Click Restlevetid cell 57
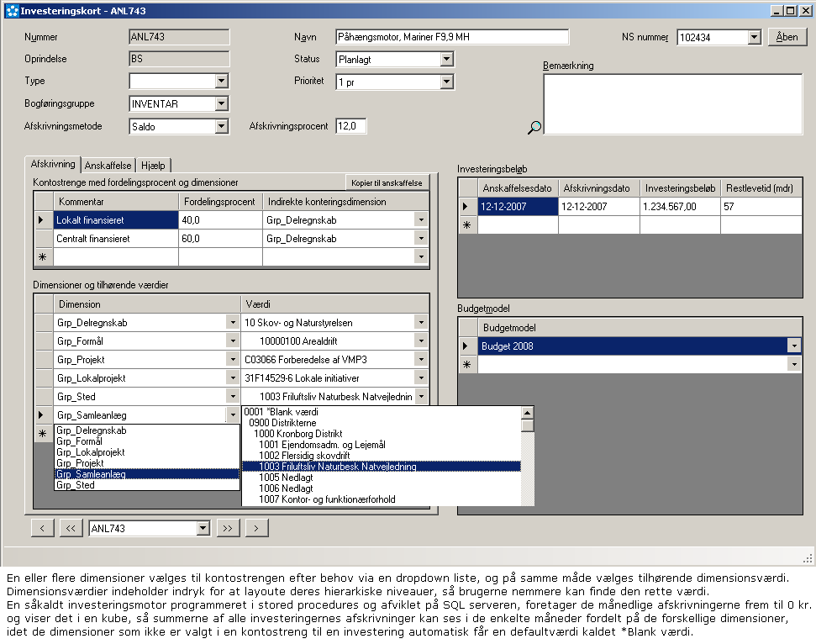The width and height of the screenshot is (816, 644). (x=761, y=207)
